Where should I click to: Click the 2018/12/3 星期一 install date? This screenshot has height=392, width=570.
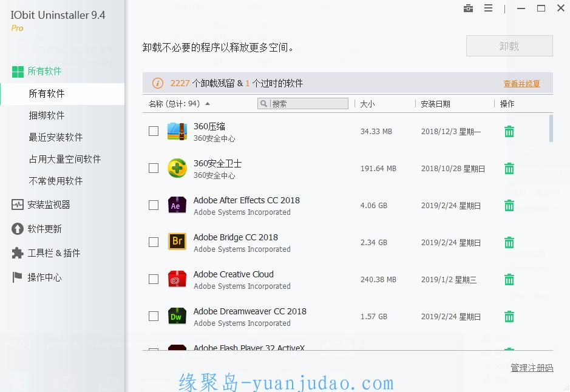[x=451, y=132]
